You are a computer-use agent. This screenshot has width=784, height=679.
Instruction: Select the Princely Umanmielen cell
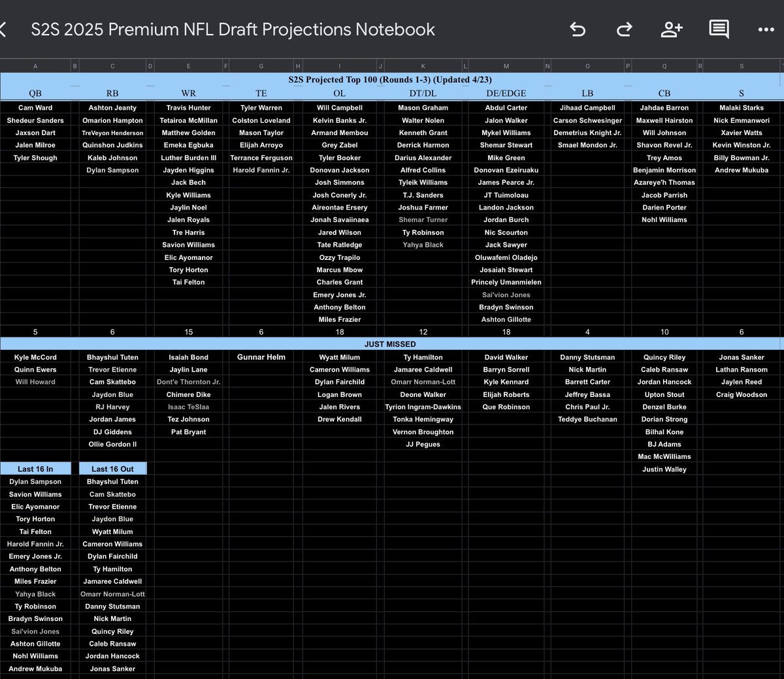click(506, 282)
